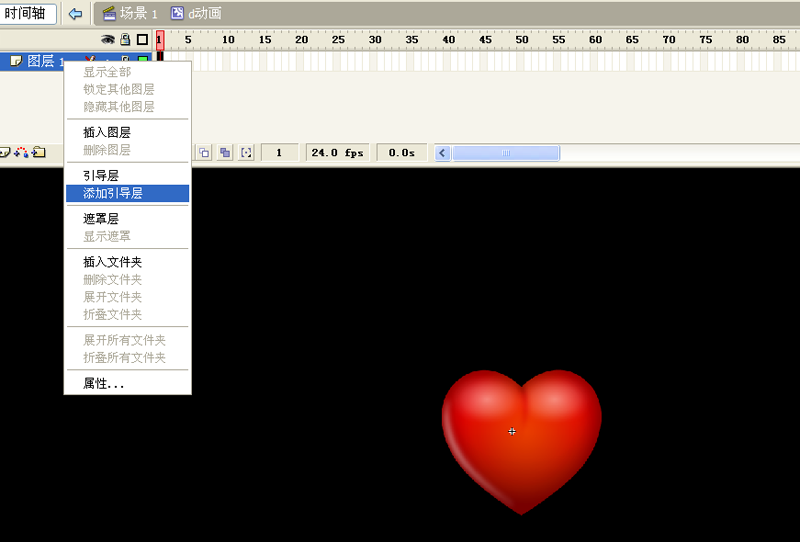Toggle show all layers as outlines square
The width and height of the screenshot is (800, 542).
coord(142,39)
